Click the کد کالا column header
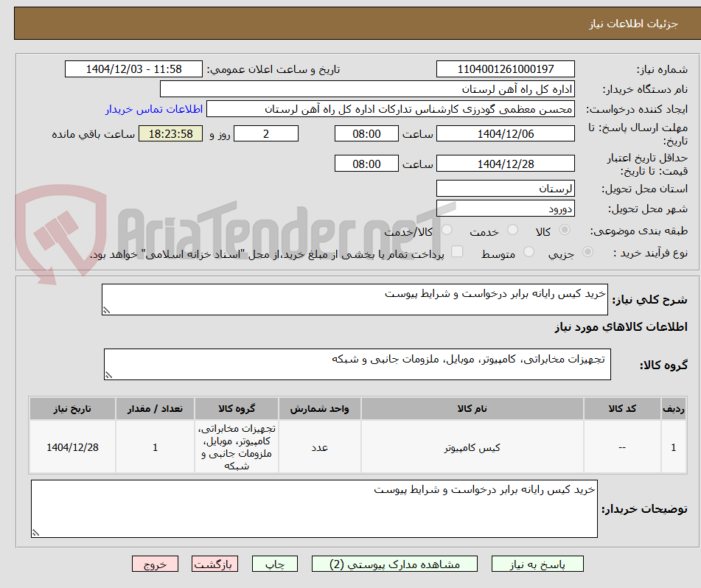This screenshot has height=588, width=701. coord(622,409)
